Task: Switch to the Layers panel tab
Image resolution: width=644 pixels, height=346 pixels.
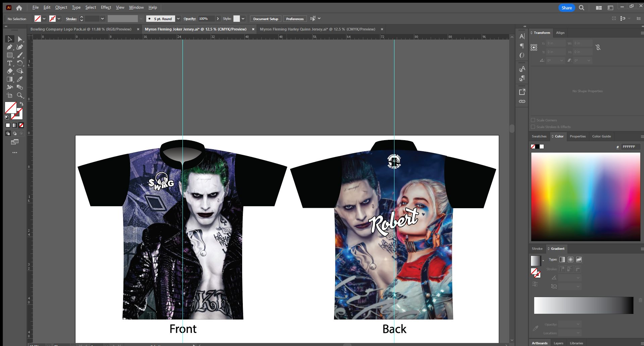Action: click(x=558, y=343)
